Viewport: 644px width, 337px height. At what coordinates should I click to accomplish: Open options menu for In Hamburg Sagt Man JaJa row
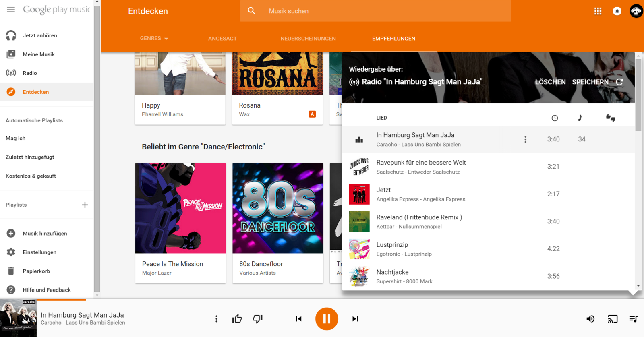525,139
